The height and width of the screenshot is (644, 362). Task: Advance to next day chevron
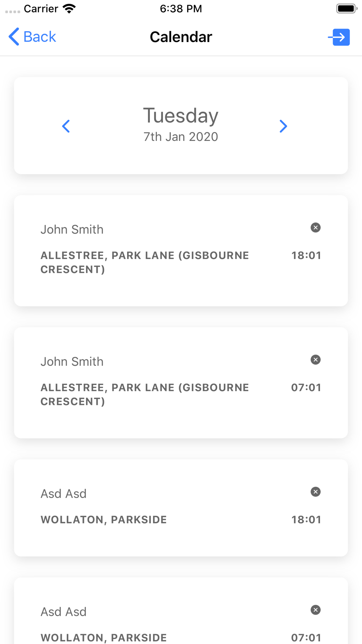point(283,126)
